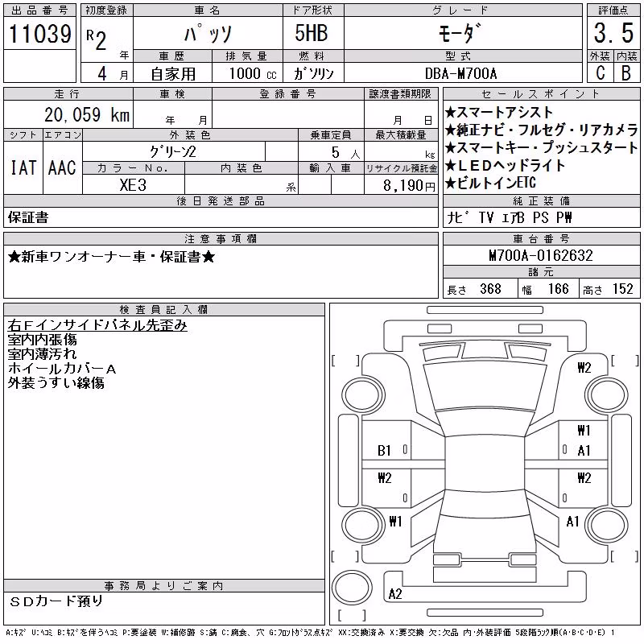
Task: Select inspector note 室内内張傷
Action: click(42, 340)
